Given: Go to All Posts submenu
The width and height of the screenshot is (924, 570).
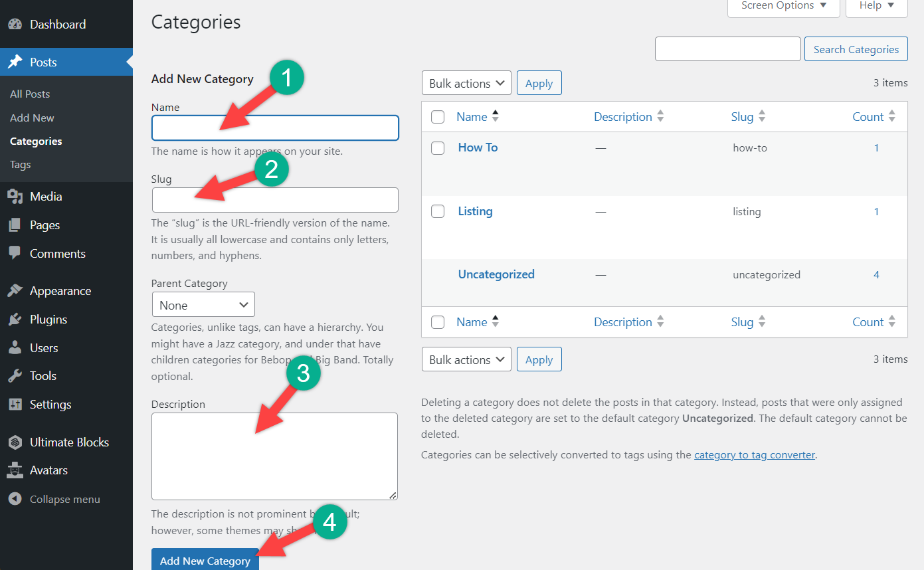Looking at the screenshot, I should click(x=30, y=94).
